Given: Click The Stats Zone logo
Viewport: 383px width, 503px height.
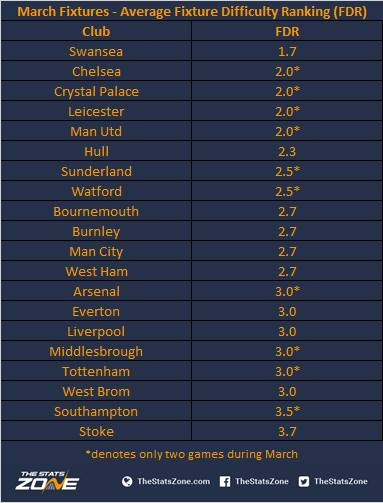Looking at the screenshot, I should point(47,481).
